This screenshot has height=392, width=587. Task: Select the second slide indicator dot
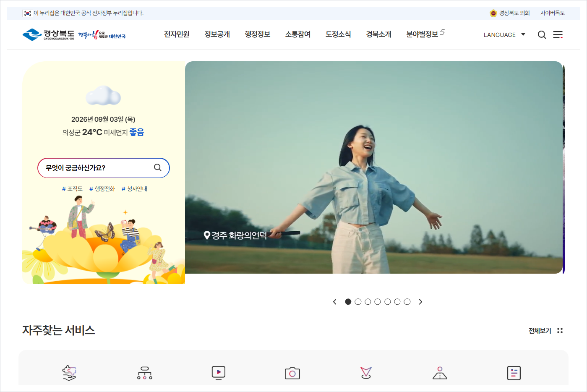[358, 302]
